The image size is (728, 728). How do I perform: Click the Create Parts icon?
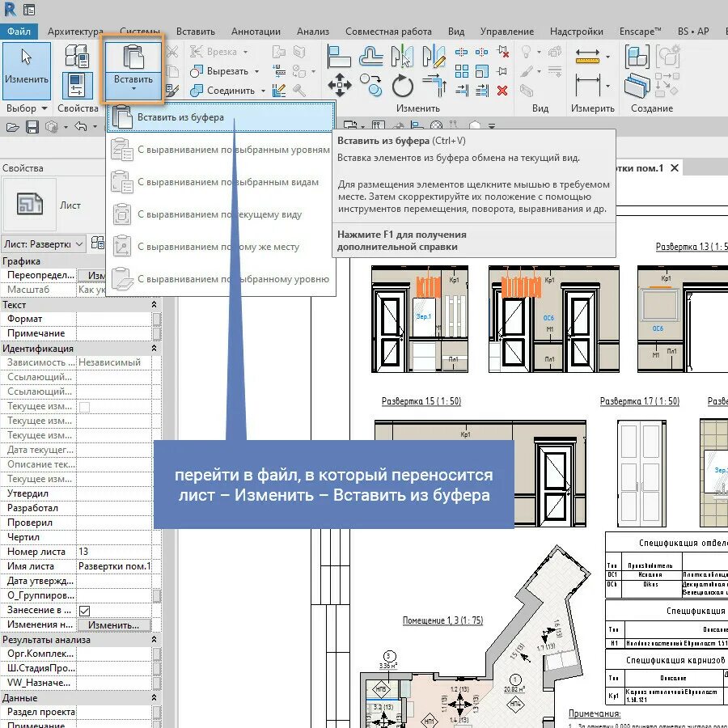tap(667, 56)
